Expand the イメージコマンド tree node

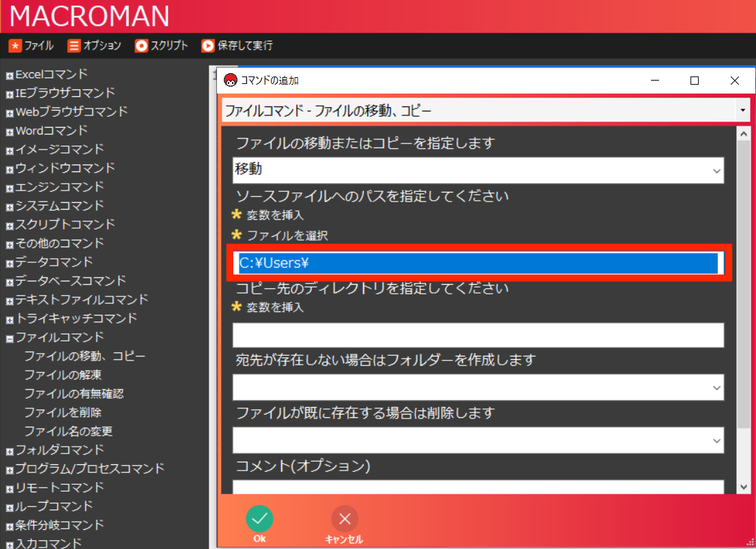coord(9,151)
